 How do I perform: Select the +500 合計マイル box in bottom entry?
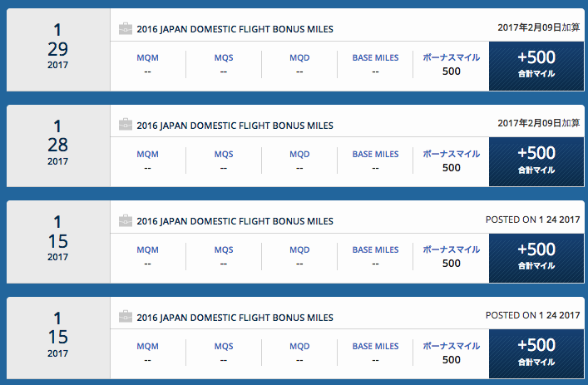pyautogui.click(x=536, y=354)
